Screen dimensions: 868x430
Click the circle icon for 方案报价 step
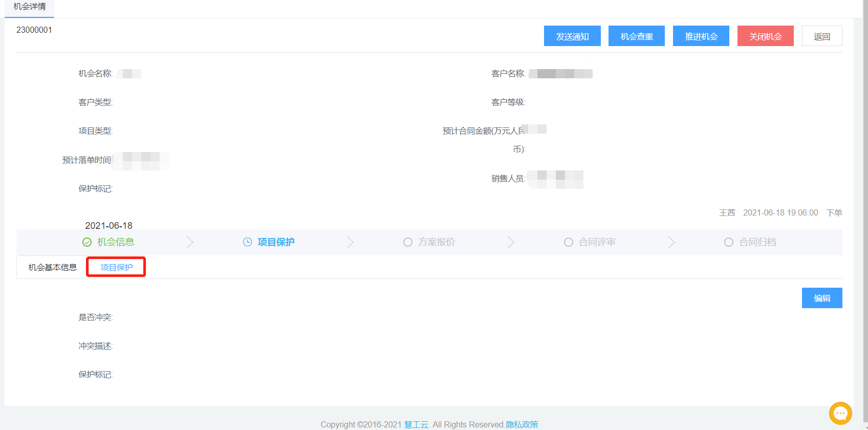click(408, 242)
